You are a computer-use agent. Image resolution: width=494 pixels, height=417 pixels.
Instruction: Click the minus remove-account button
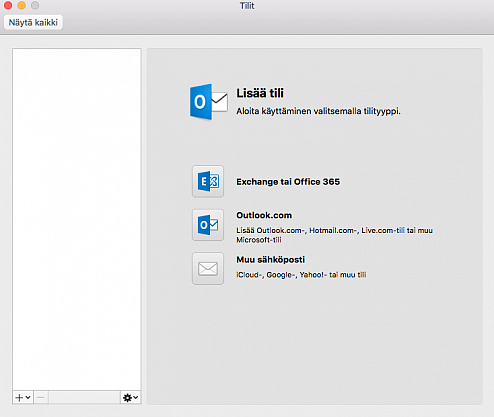coord(41,397)
